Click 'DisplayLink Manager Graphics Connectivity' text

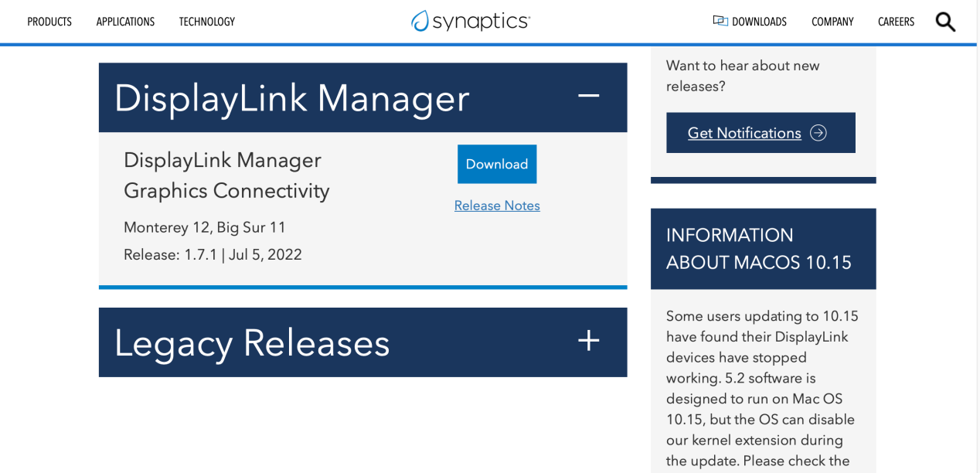tap(226, 175)
